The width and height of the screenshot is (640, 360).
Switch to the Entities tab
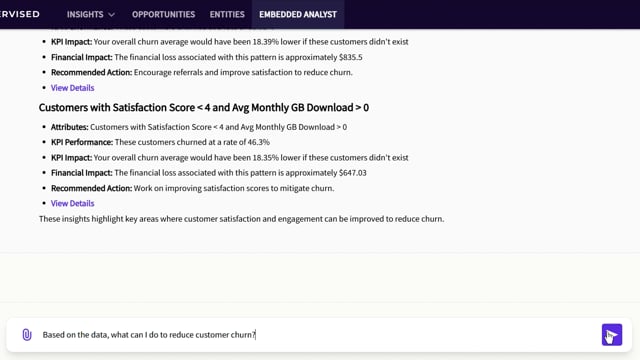pyautogui.click(x=227, y=14)
